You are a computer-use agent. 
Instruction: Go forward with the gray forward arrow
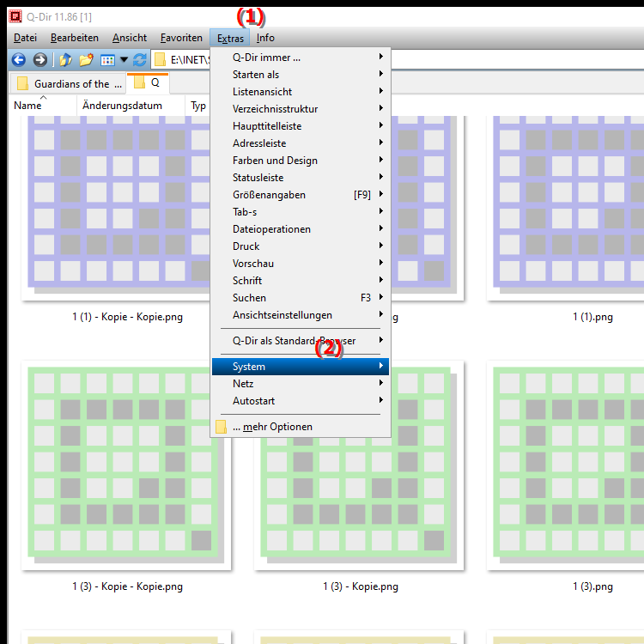point(39,60)
